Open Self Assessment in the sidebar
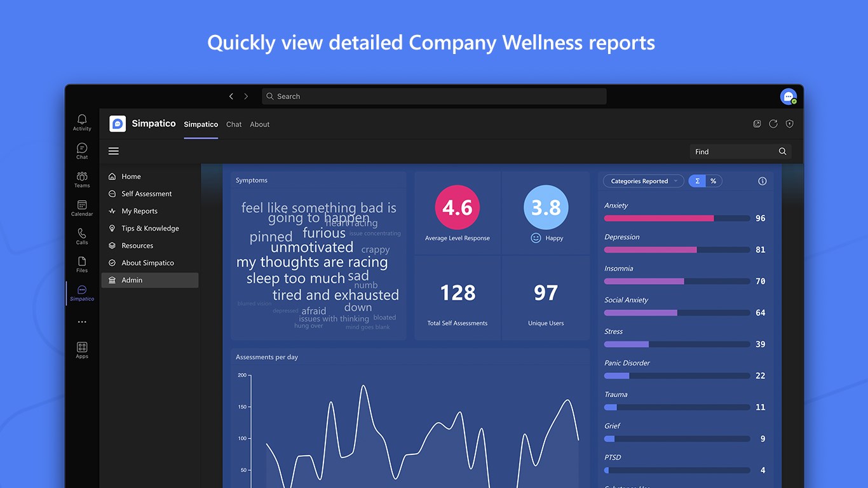The width and height of the screenshot is (868, 488). (150, 194)
